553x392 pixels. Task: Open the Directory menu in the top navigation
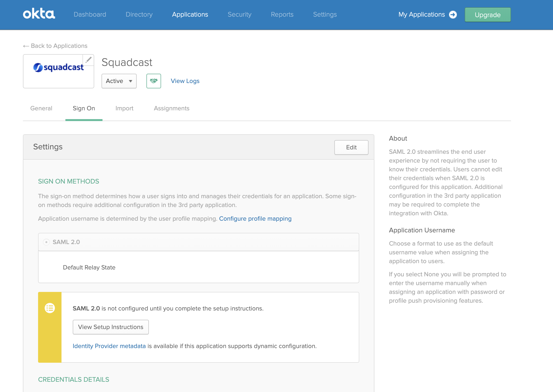pyautogui.click(x=139, y=15)
